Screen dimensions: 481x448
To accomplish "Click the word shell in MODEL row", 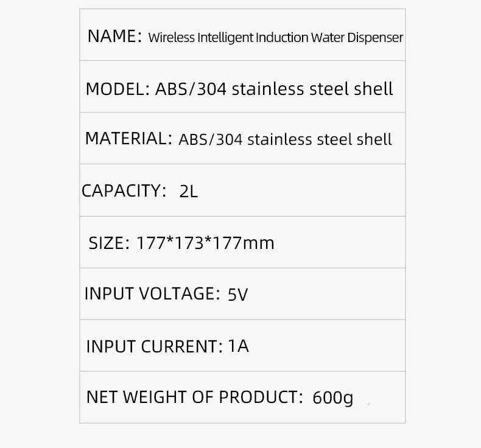I will click(373, 89).
